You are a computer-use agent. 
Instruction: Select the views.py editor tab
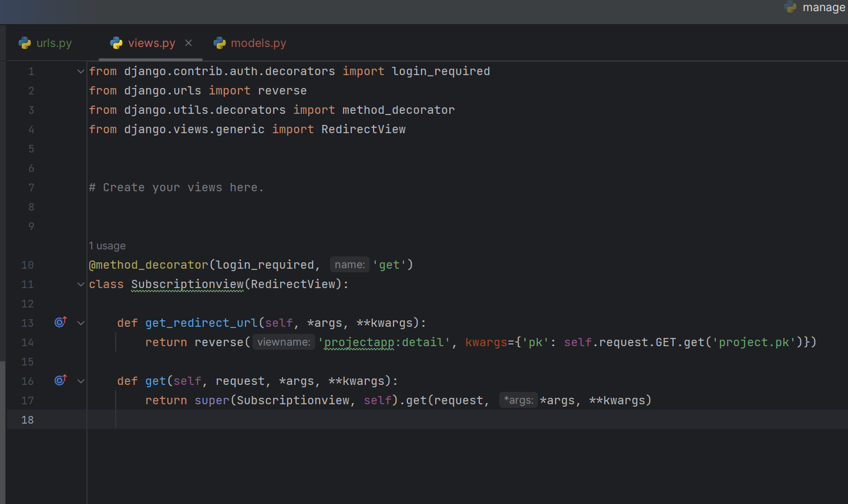(151, 43)
